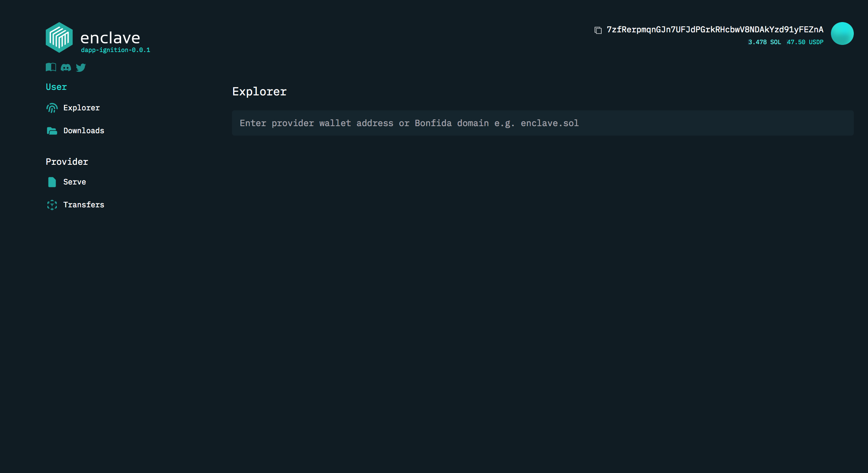
Task: Click the 47.50 USDP balance
Action: (x=805, y=42)
